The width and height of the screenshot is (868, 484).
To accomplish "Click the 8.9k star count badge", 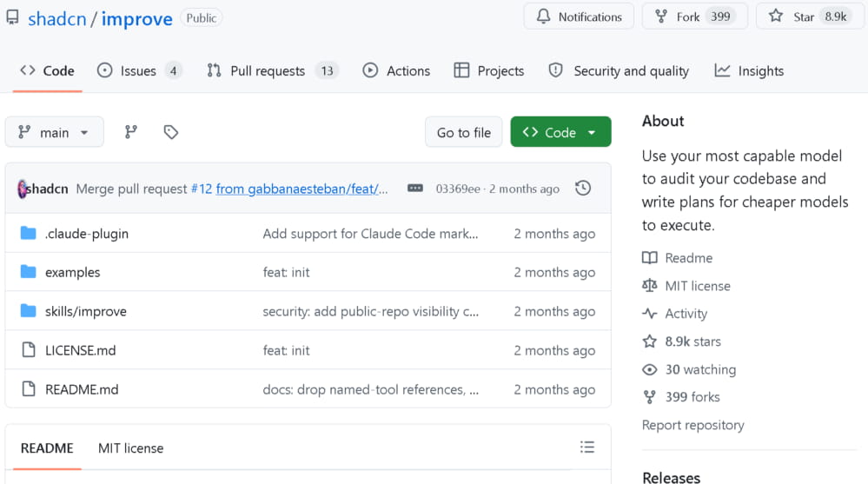I will (x=835, y=17).
